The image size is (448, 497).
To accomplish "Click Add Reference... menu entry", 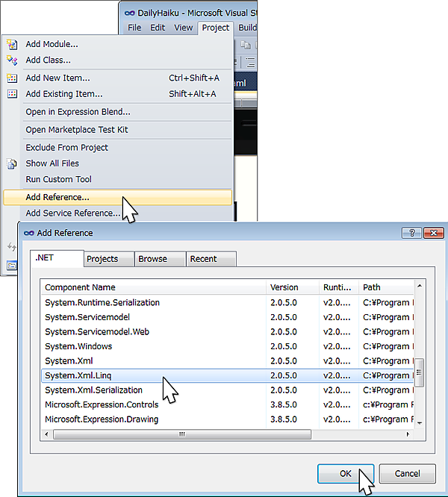I will [118, 197].
